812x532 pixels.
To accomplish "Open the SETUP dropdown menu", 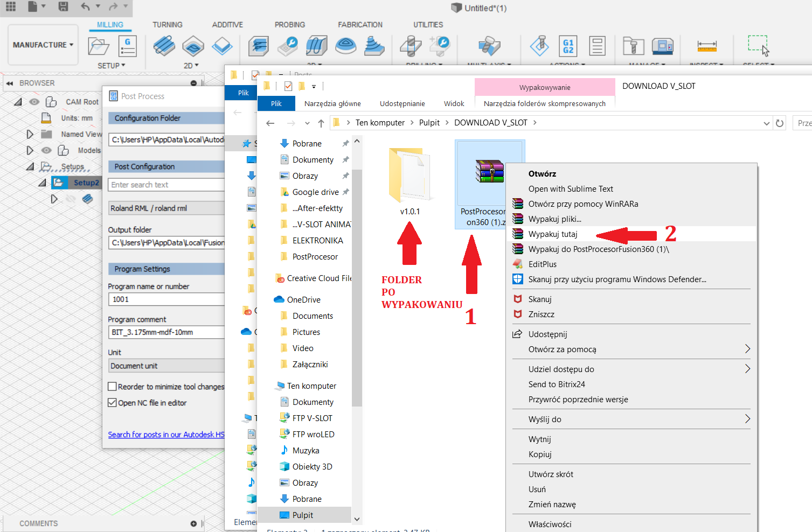I will (111, 66).
